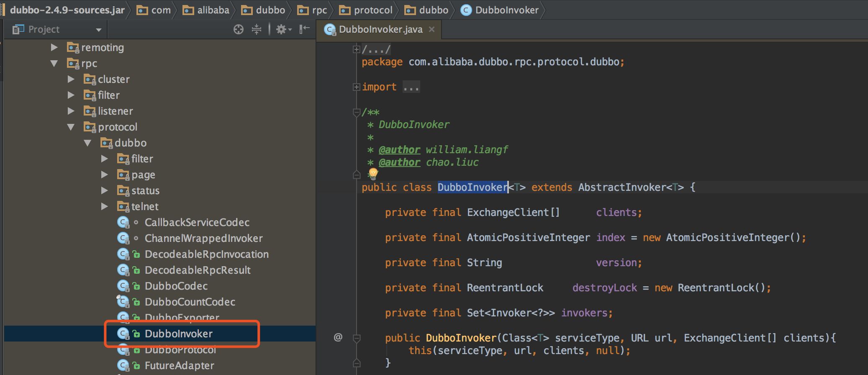Screen dimensions: 868x375
Task: Expand the rpc filter folder arrow
Action: [x=71, y=95]
